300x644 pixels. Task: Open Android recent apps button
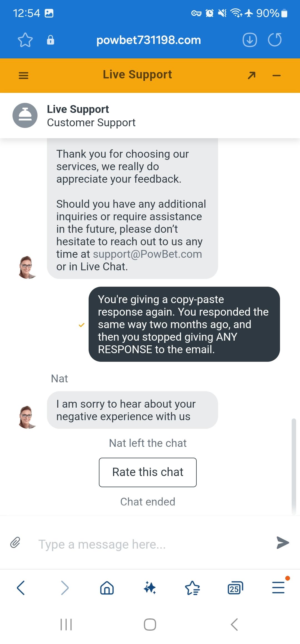point(66,624)
